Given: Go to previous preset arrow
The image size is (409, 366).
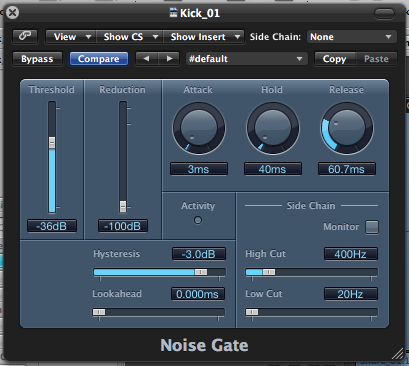Looking at the screenshot, I should (x=147, y=59).
